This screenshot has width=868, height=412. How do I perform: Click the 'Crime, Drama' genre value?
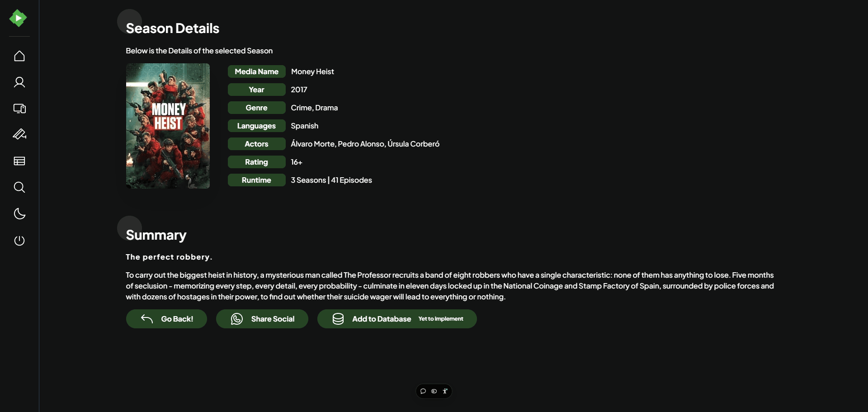(314, 108)
